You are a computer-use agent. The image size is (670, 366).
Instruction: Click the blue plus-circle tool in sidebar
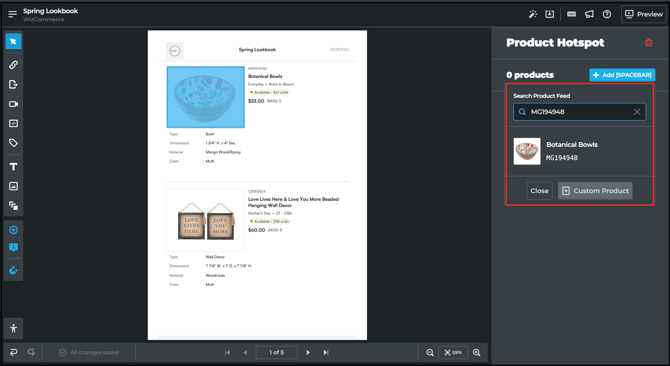coord(13,230)
